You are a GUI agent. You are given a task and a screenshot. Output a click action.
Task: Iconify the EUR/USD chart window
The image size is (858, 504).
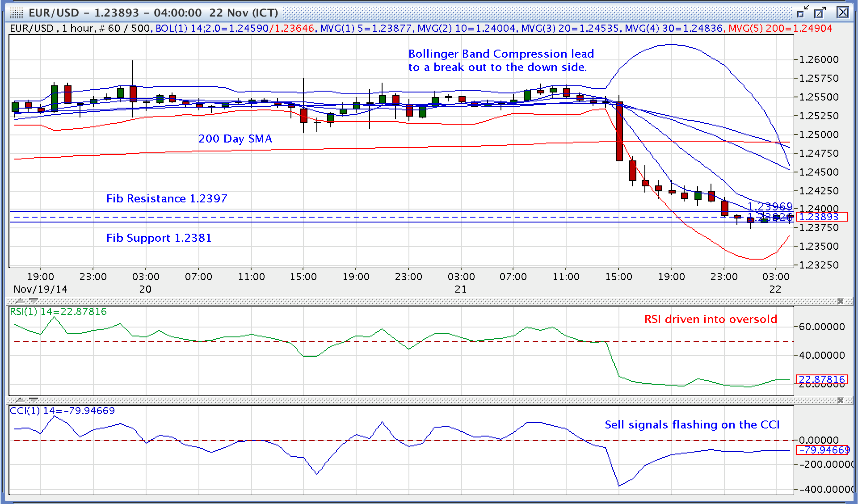[x=802, y=12]
